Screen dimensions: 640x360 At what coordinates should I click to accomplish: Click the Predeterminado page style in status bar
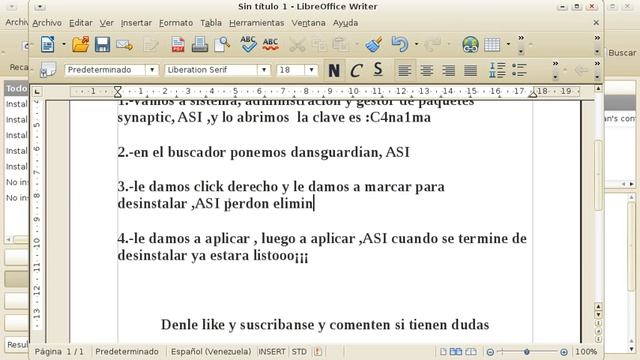click(x=127, y=351)
